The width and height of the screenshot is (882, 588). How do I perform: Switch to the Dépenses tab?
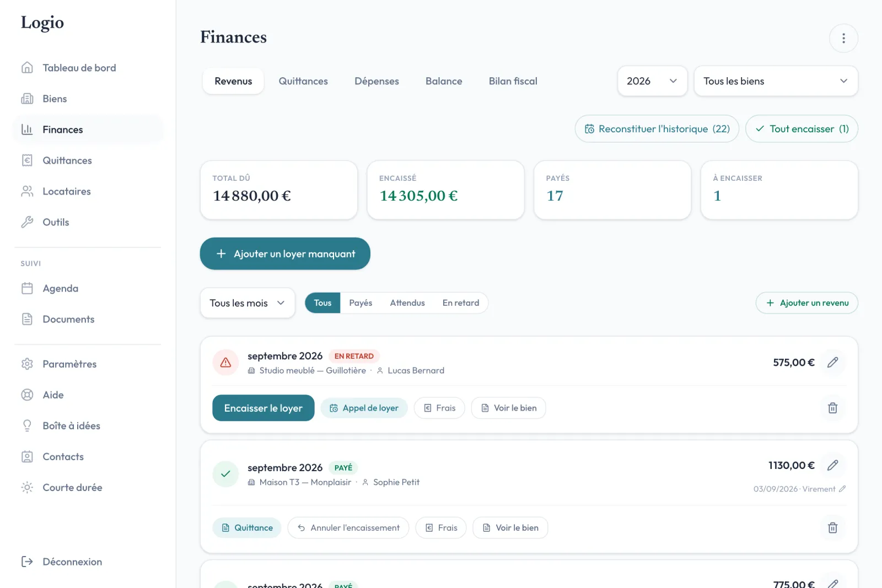(377, 81)
